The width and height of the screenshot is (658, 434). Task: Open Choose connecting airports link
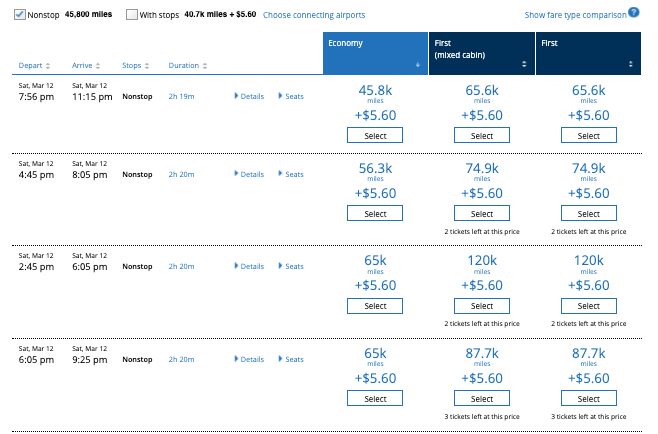314,16
